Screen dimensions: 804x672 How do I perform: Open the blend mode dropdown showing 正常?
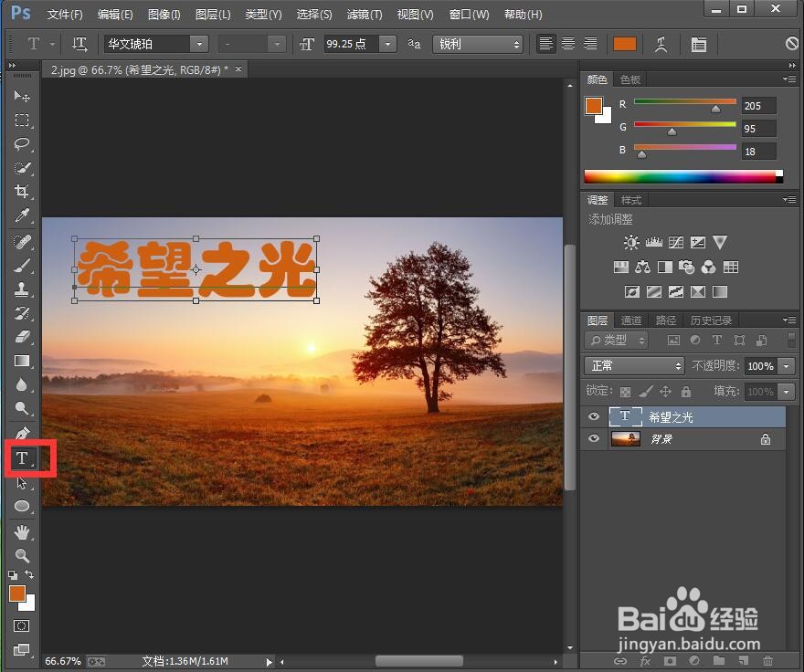pyautogui.click(x=633, y=365)
